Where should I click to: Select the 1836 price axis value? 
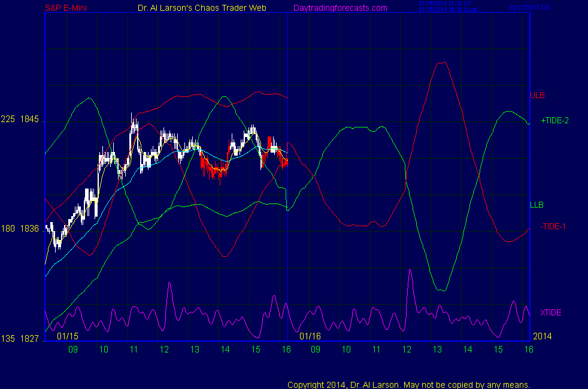click(x=29, y=229)
